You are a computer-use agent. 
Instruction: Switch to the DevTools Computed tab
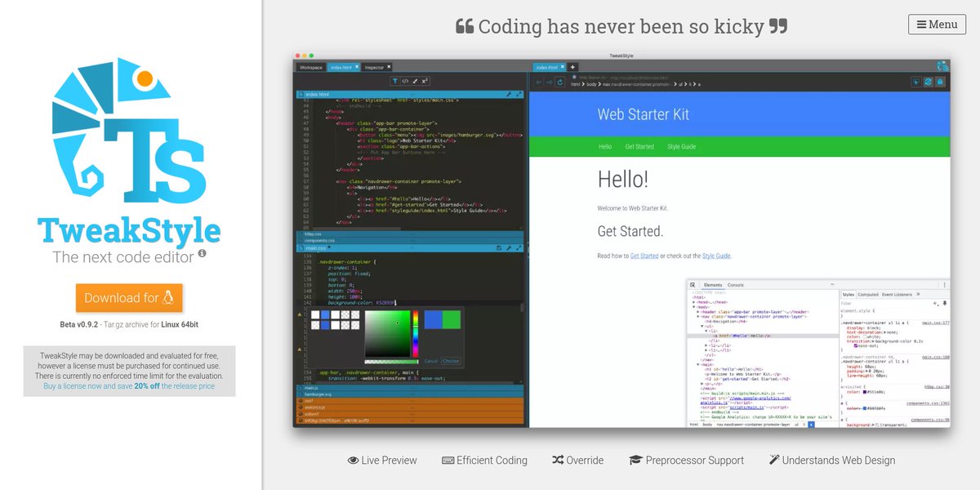[868, 295]
